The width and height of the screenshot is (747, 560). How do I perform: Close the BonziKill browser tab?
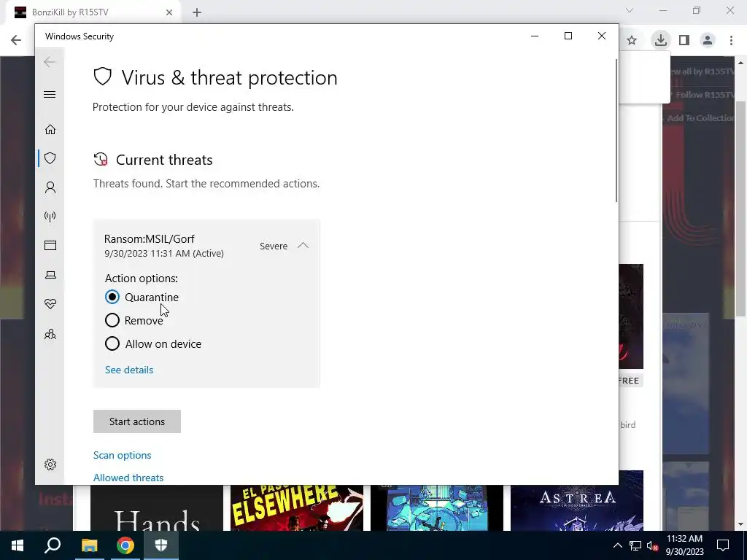(169, 12)
